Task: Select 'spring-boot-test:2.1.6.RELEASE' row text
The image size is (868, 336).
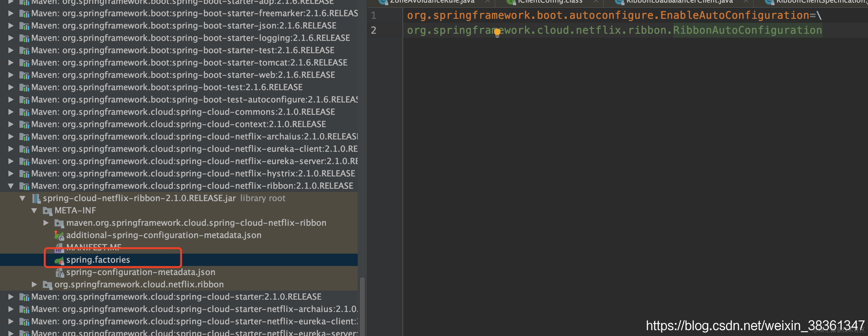Action: (x=167, y=88)
